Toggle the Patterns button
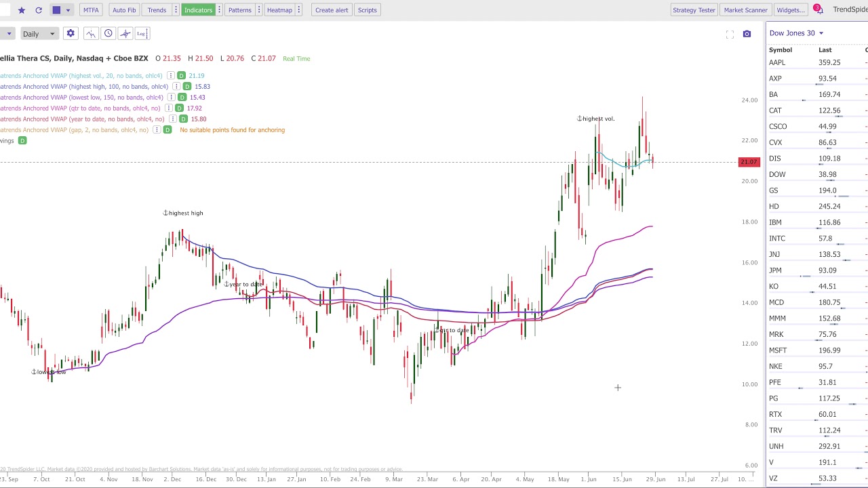 click(x=239, y=10)
